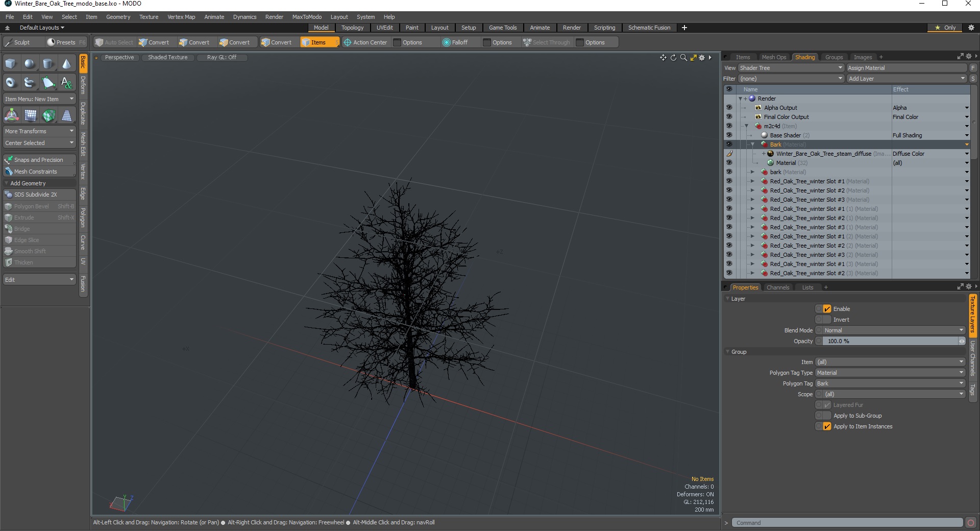Viewport: 980px width, 531px height.
Task: Expand the lowercase bark material group
Action: pos(752,172)
